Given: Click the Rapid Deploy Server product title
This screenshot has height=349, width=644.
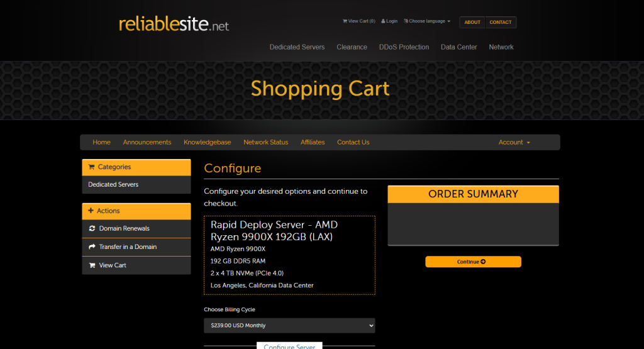Looking at the screenshot, I should point(274,231).
